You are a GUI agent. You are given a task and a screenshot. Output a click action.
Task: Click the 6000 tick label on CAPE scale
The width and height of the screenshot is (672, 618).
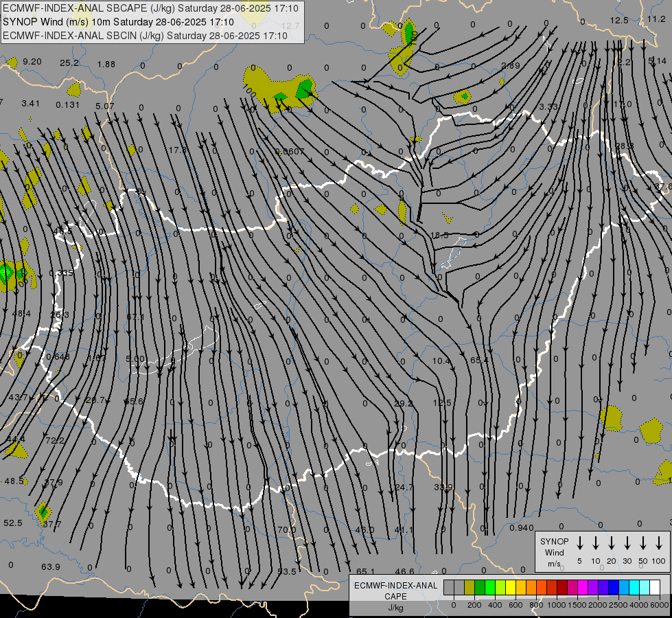click(659, 605)
